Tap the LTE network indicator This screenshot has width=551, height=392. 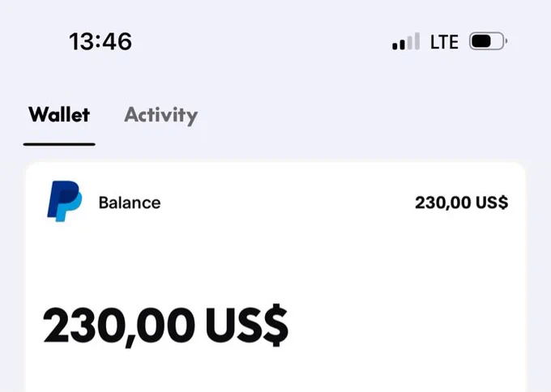(x=444, y=42)
